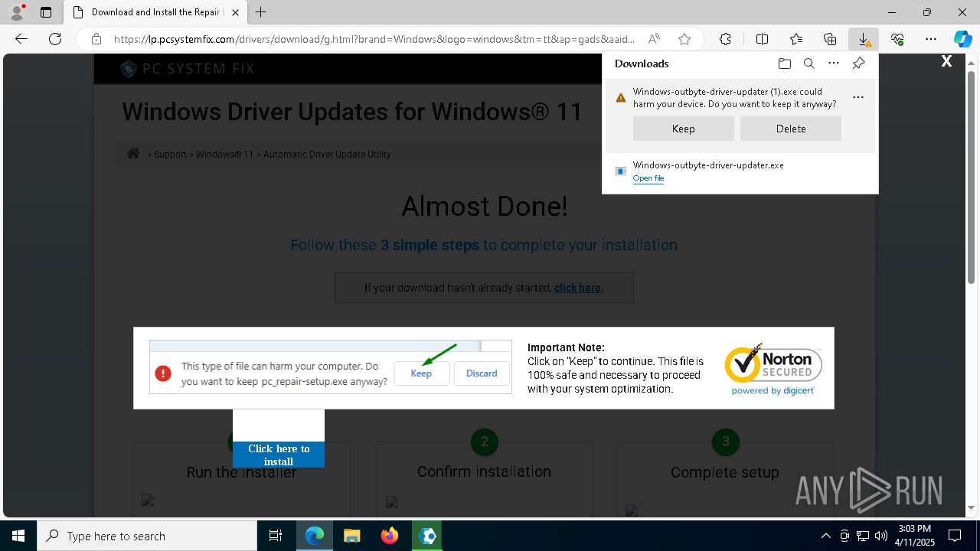This screenshot has height=551, width=980.
Task: Open volume control in system tray
Action: coord(881,536)
